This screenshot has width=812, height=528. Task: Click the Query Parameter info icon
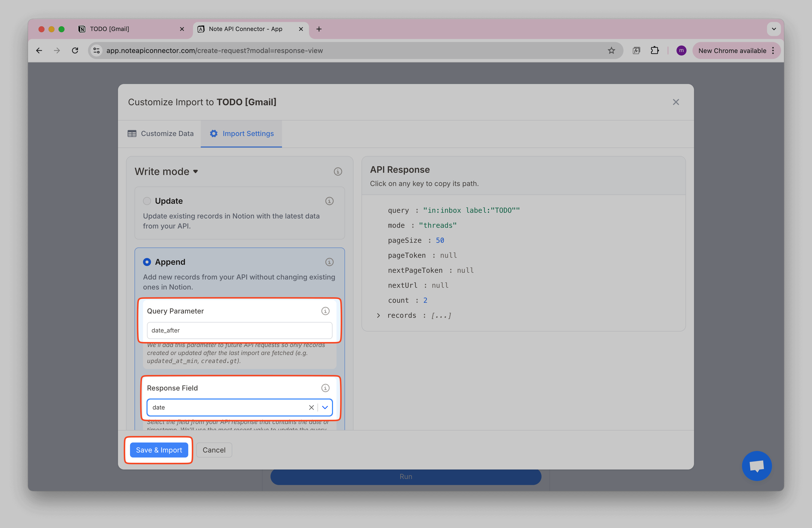pos(325,311)
